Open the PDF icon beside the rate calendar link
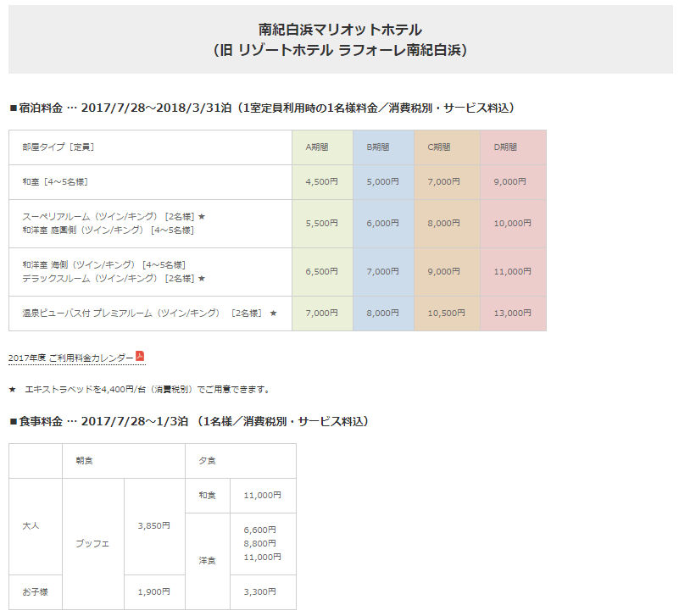The image size is (679, 616). [141, 357]
